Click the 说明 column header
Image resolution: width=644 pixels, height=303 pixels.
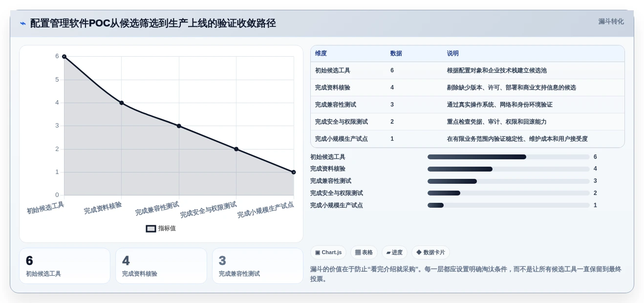tap(453, 54)
